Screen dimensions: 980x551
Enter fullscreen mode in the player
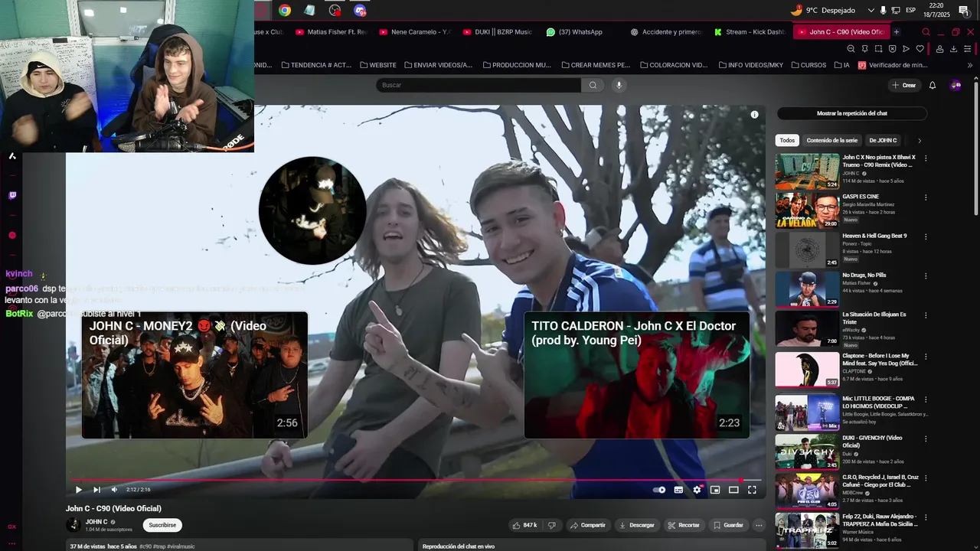[x=752, y=490]
